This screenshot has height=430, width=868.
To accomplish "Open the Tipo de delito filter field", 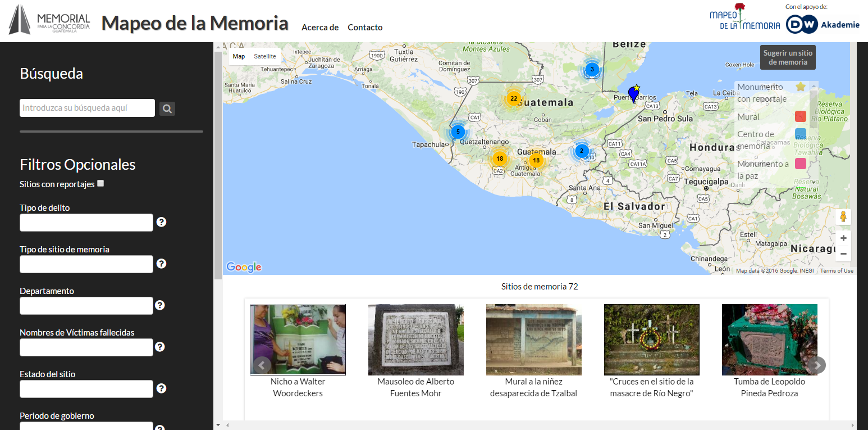I will [x=86, y=223].
